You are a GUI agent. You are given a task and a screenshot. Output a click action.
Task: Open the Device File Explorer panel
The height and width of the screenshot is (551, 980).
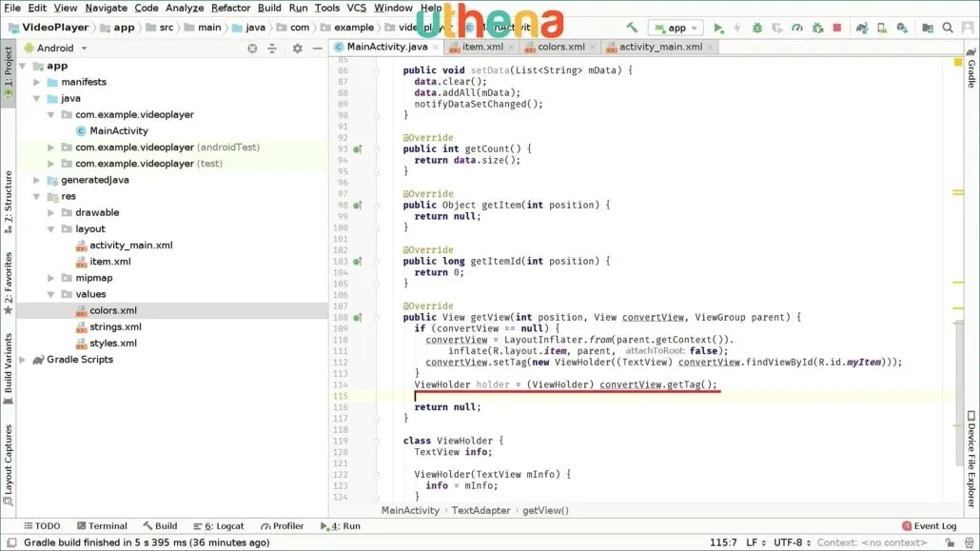(x=971, y=459)
